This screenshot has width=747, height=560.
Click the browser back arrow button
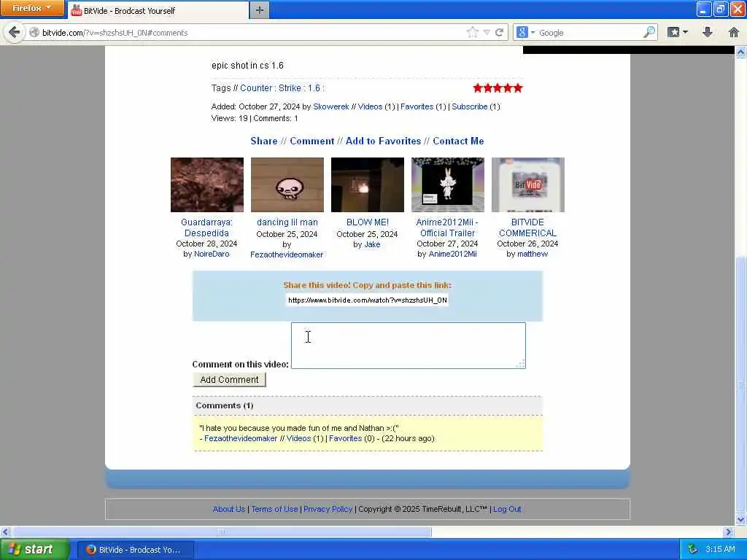[x=15, y=32]
